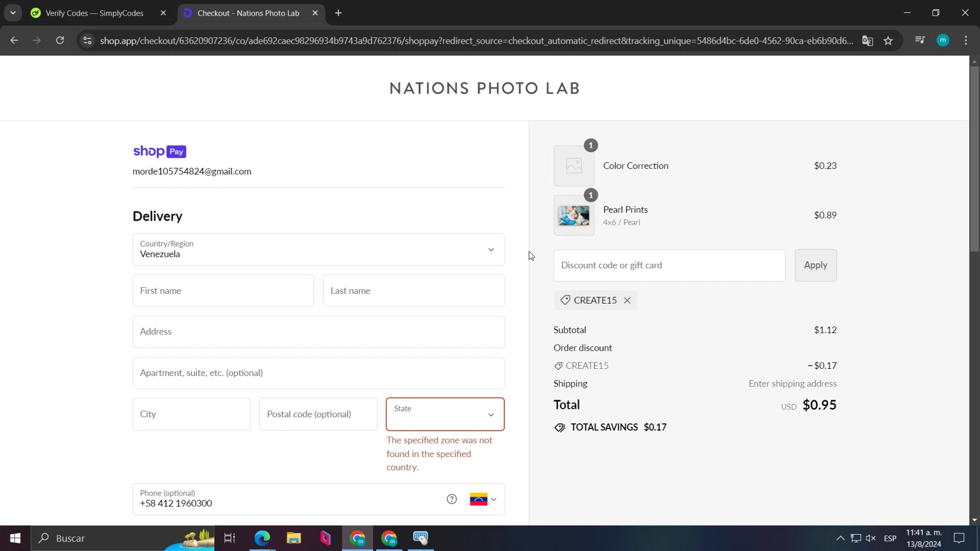Launch Microsoft Edge from the taskbar
The image size is (980, 551).
pyautogui.click(x=262, y=538)
